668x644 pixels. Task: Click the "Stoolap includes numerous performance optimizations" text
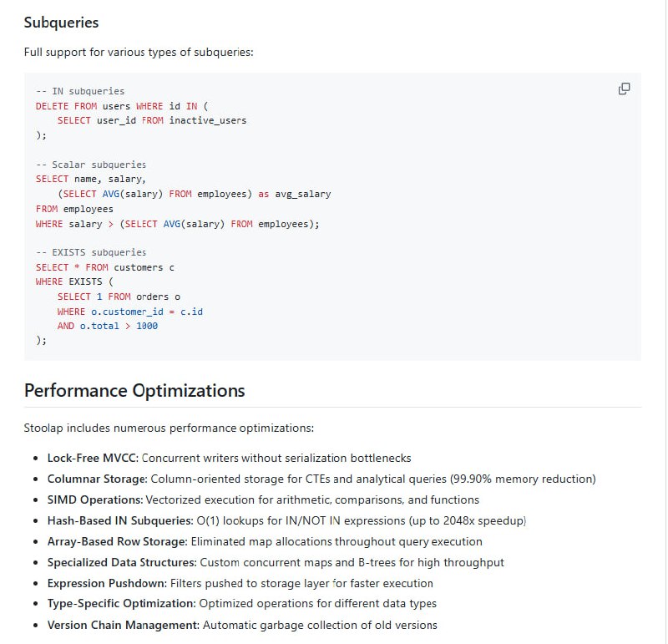(x=169, y=428)
